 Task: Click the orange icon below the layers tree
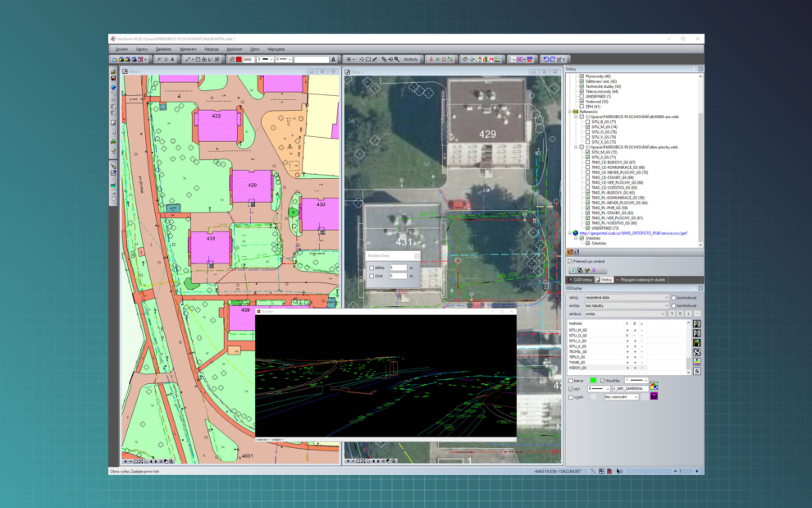click(570, 252)
